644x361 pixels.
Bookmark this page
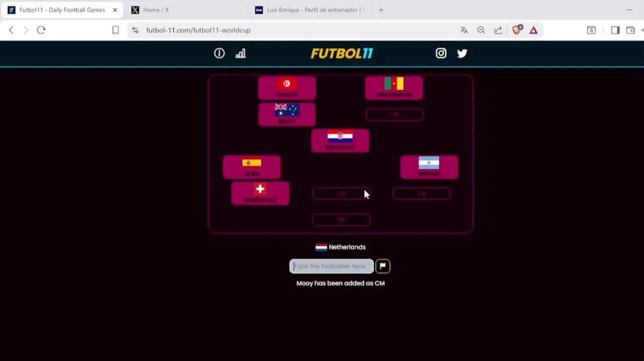coord(115,30)
